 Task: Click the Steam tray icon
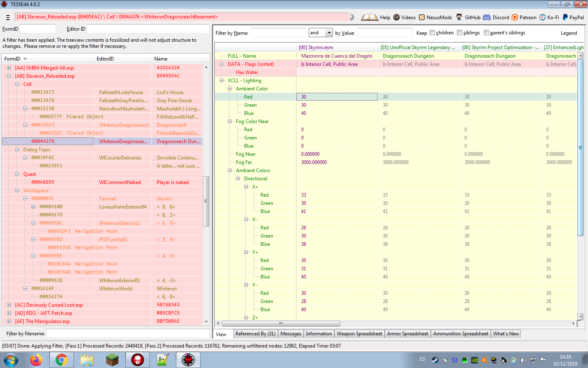435,360
